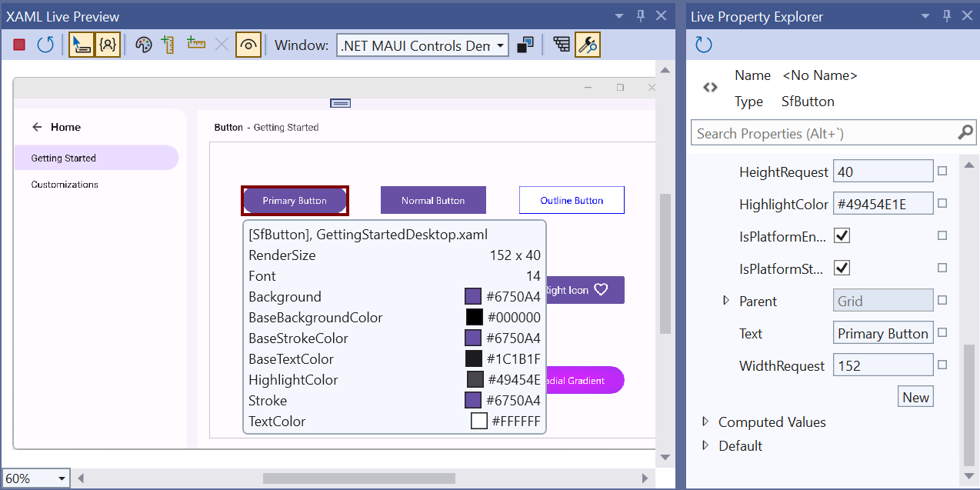
Task: Open the Live Visual Tree icon
Action: [562, 45]
